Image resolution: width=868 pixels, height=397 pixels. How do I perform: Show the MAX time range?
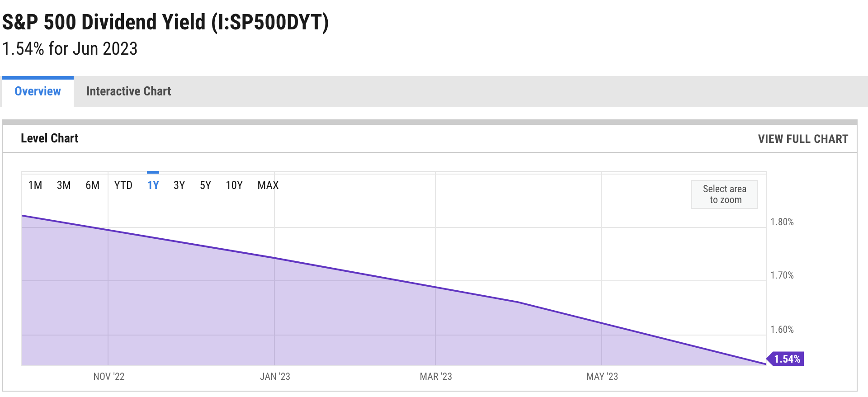coord(268,185)
